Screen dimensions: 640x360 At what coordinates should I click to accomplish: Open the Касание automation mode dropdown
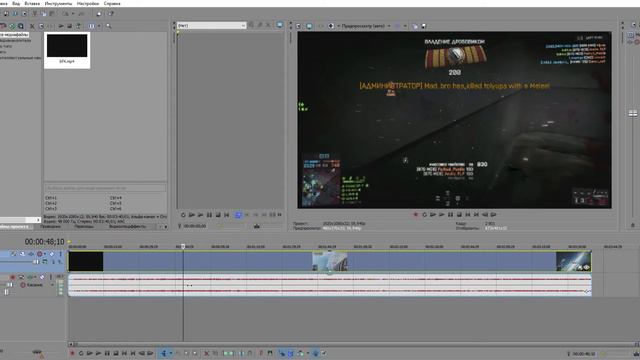52,285
